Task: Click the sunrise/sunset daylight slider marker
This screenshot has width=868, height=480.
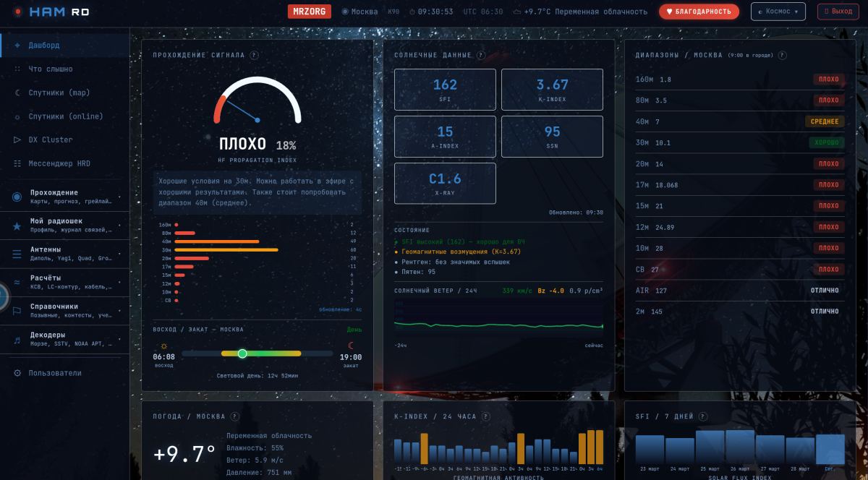Action: pos(242,353)
